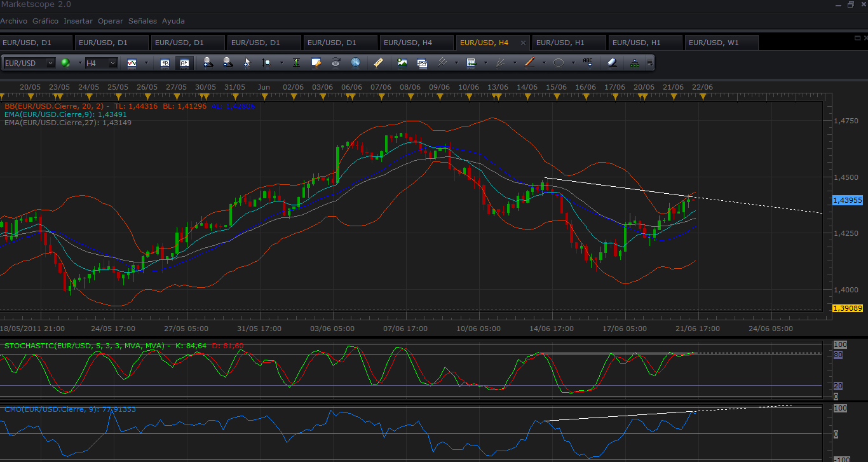868x462 pixels.
Task: Open the Señales menu
Action: [143, 21]
